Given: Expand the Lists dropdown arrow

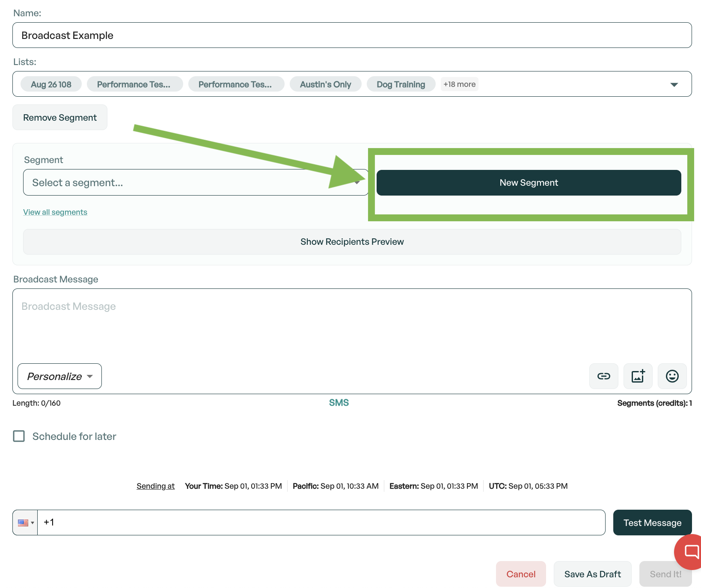Looking at the screenshot, I should pyautogui.click(x=674, y=84).
